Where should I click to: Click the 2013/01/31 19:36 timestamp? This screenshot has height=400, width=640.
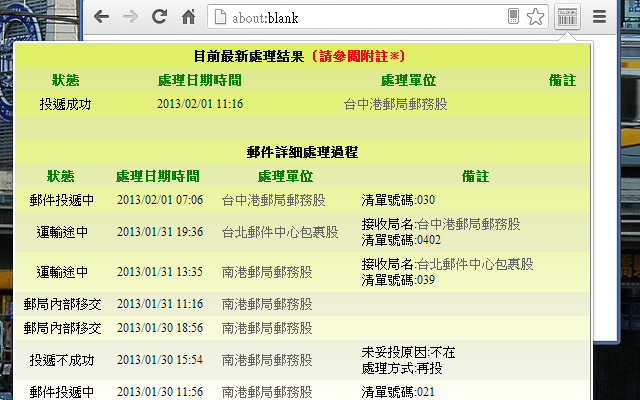point(160,231)
